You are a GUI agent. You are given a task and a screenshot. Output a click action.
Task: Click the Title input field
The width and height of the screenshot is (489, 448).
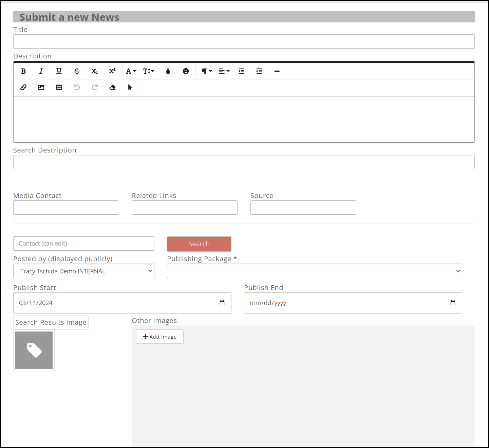coord(244,41)
